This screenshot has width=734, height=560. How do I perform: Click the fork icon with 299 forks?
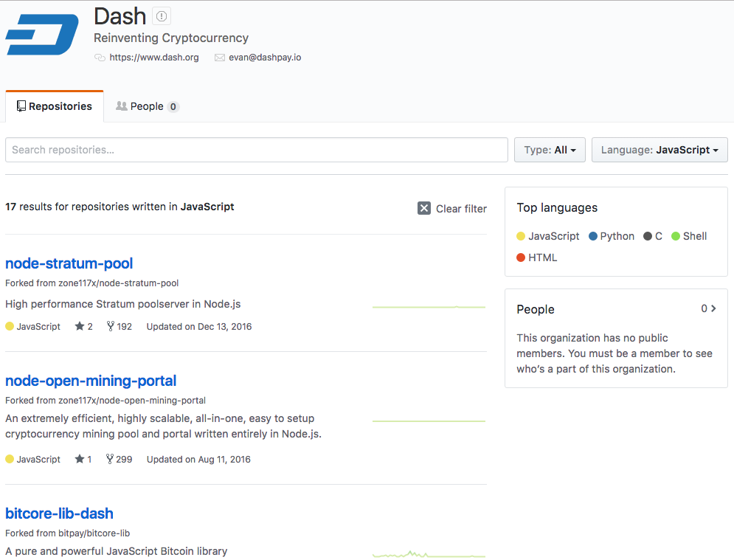point(110,460)
